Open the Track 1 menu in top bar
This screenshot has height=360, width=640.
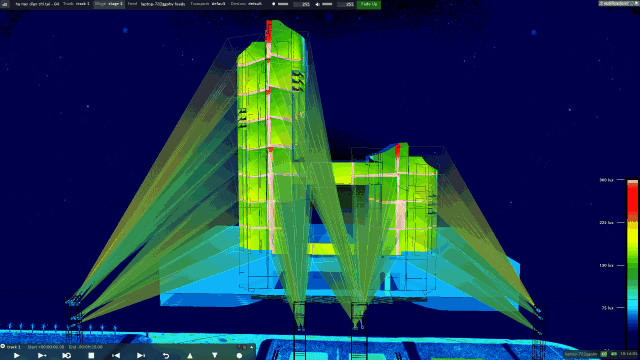pos(76,4)
